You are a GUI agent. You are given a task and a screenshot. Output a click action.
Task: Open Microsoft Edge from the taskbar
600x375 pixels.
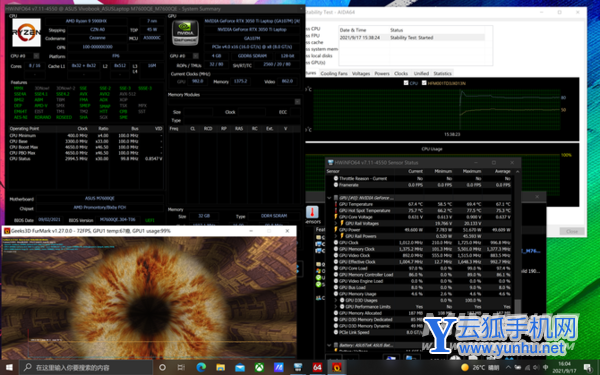201,367
